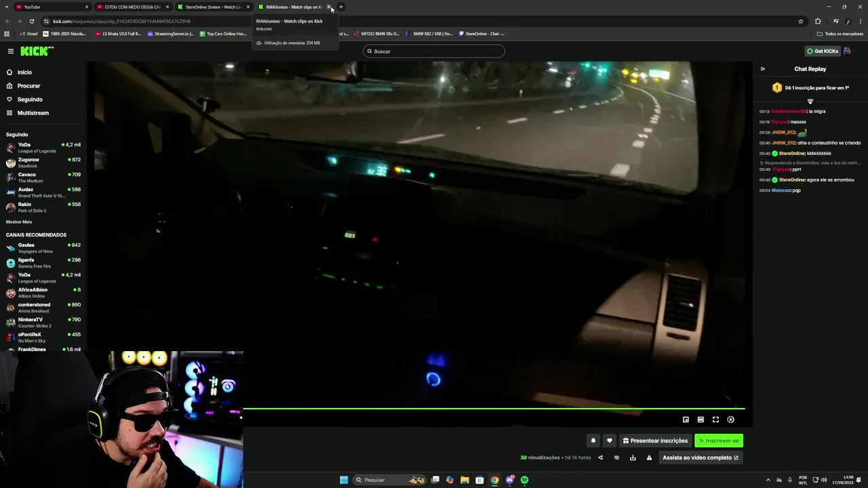The height and width of the screenshot is (488, 868).
Task: Open followed channel Zugorow
Action: [43, 163]
